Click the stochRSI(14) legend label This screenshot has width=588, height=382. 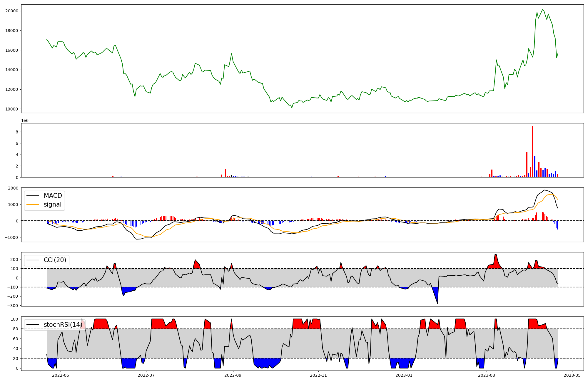(63, 324)
